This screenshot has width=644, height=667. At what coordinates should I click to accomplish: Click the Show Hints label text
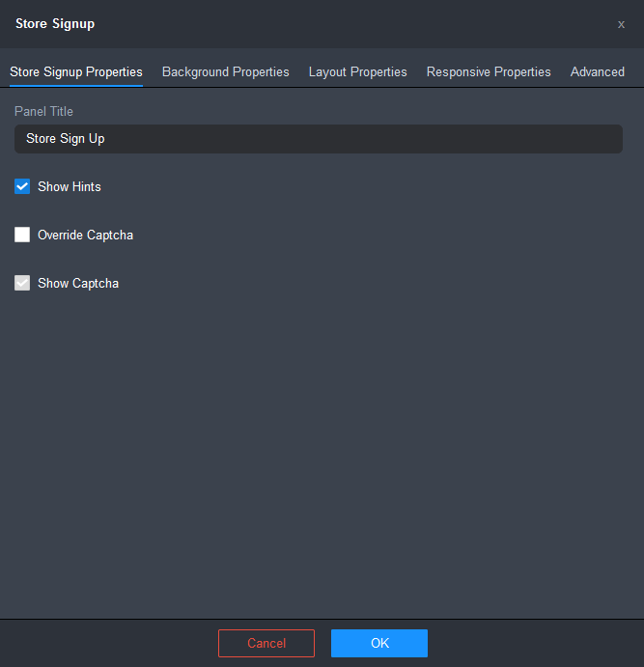pyautogui.click(x=70, y=186)
